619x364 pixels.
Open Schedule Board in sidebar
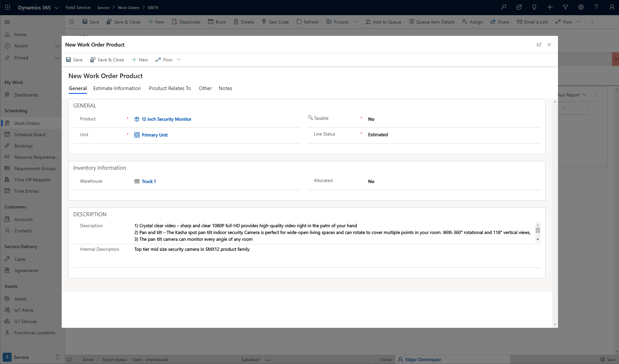point(30,135)
